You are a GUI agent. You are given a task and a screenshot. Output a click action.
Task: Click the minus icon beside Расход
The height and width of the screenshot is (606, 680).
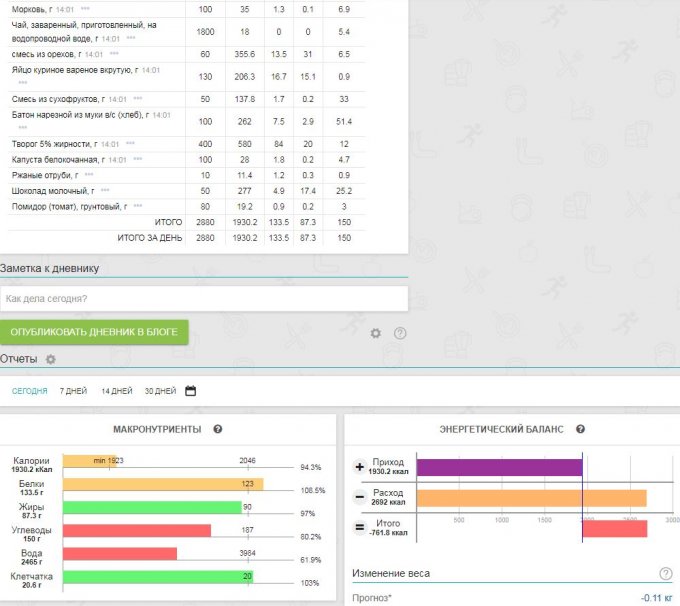point(360,497)
